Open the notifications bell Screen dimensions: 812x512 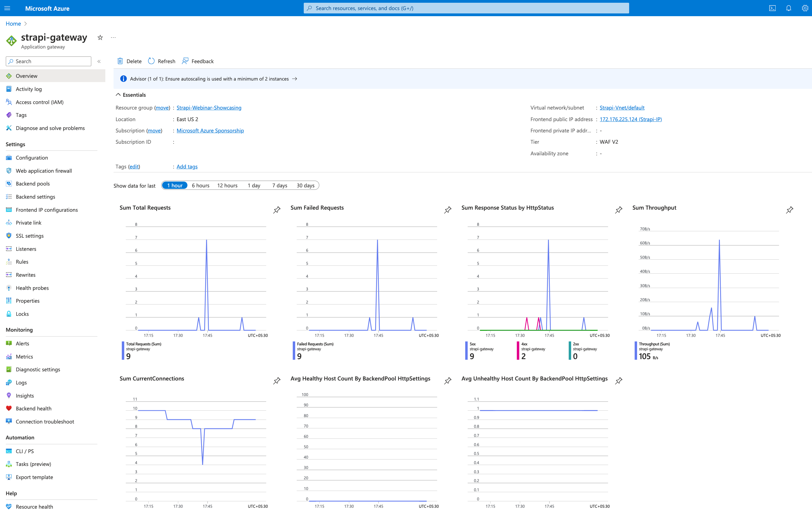pyautogui.click(x=788, y=8)
